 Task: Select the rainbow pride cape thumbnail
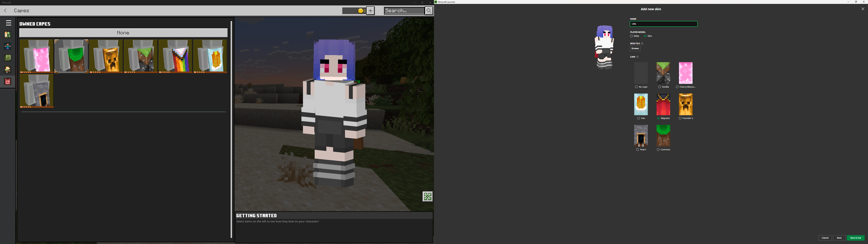coord(176,56)
